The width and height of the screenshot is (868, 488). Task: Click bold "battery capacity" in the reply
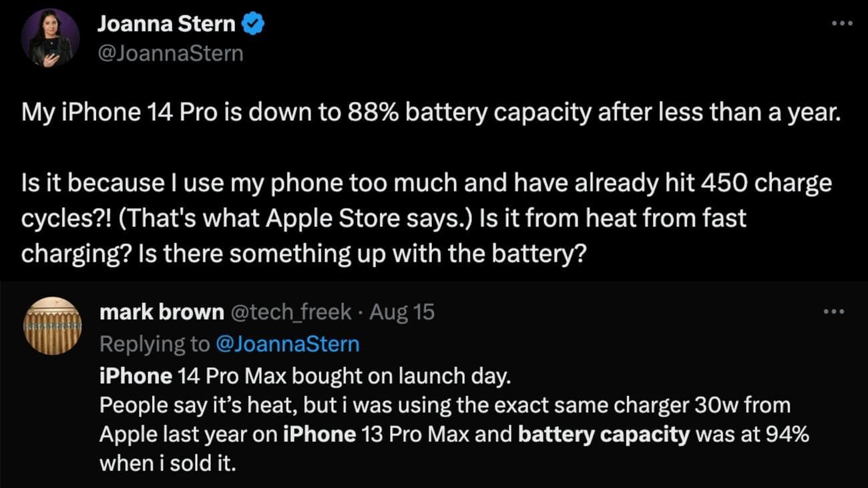(x=604, y=435)
